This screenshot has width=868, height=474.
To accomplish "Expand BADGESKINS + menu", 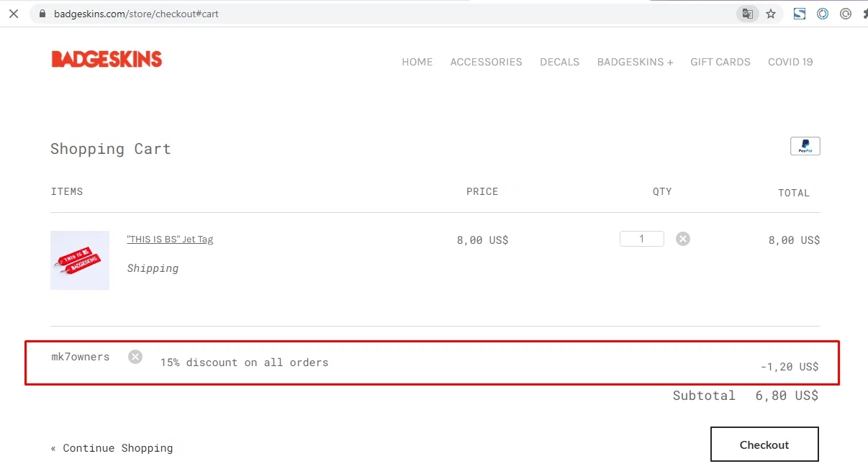I will pos(636,62).
